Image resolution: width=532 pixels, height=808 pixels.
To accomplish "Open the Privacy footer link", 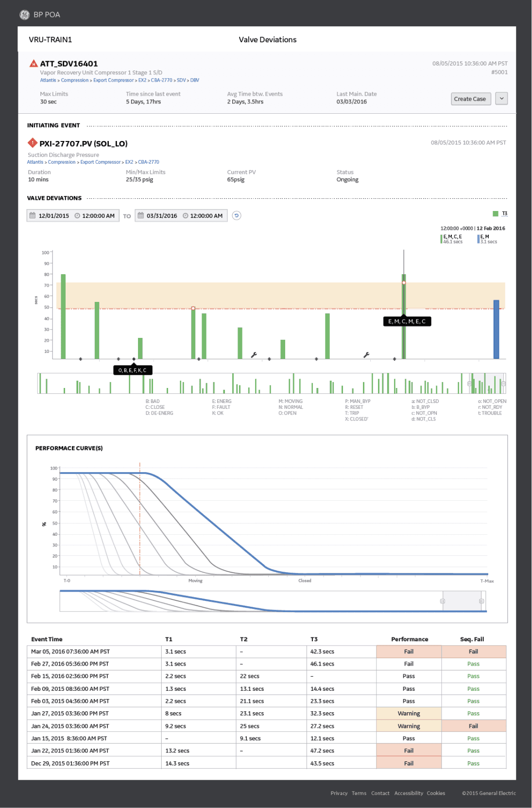I will 339,793.
